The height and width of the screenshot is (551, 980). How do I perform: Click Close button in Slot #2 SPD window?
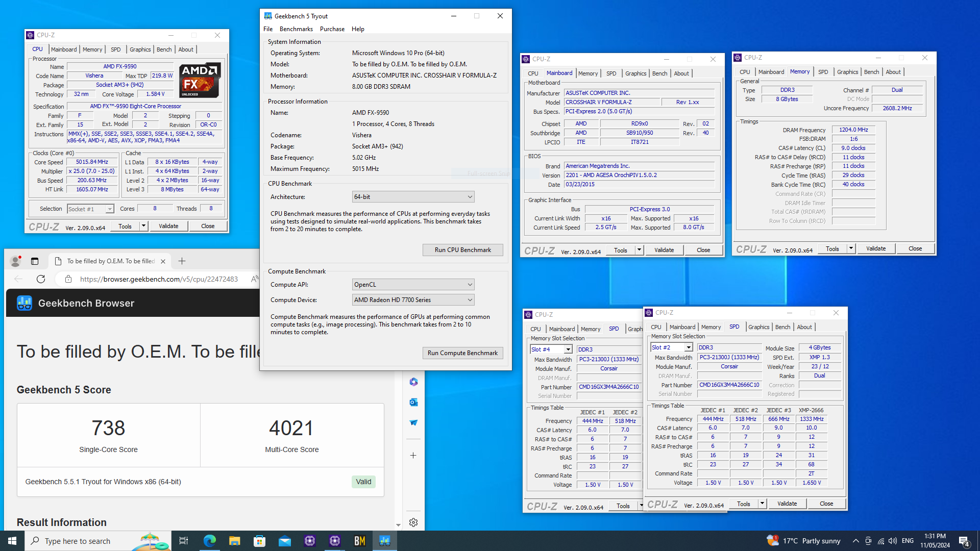(826, 504)
